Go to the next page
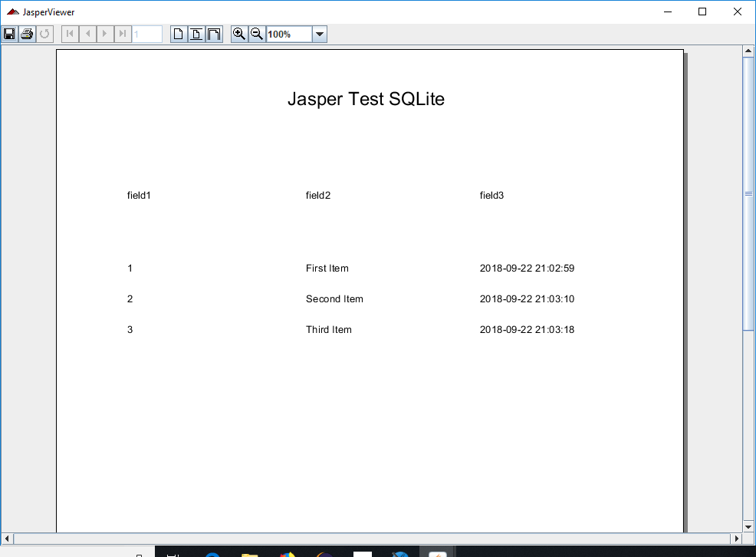 click(x=105, y=34)
